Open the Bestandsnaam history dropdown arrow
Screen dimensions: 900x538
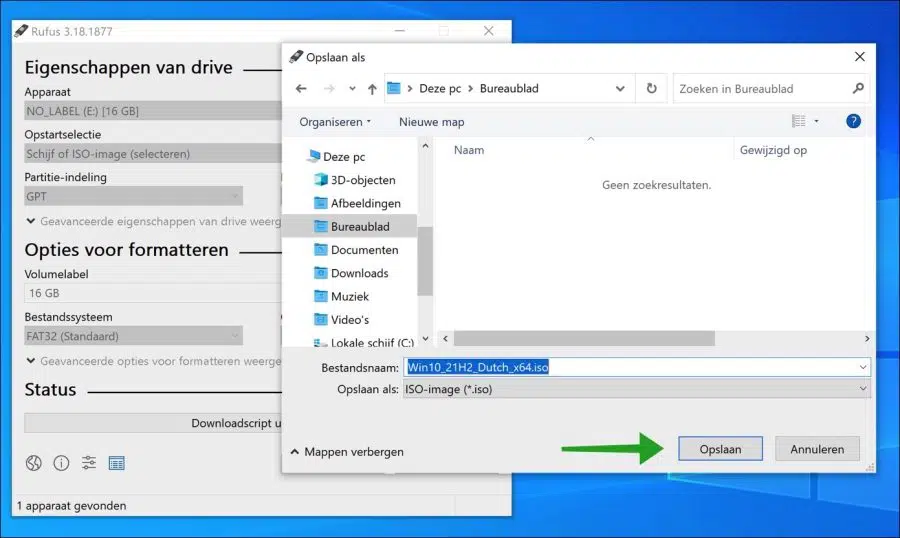point(863,367)
